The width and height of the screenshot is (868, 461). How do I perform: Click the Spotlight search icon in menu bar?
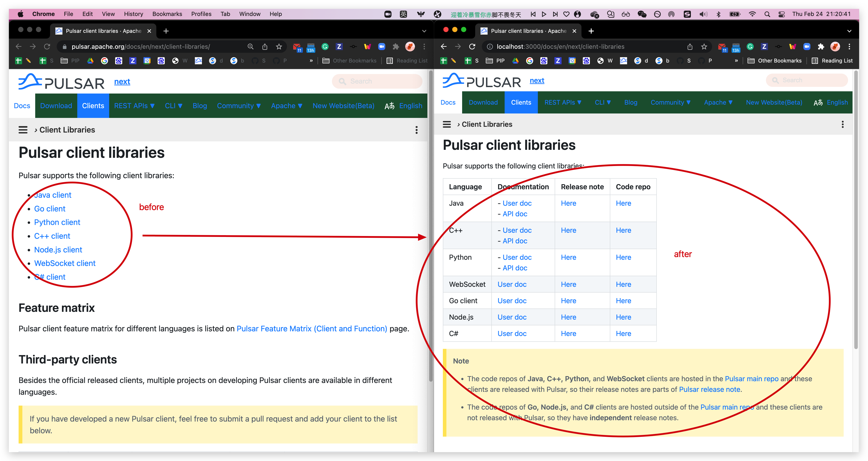(x=767, y=14)
